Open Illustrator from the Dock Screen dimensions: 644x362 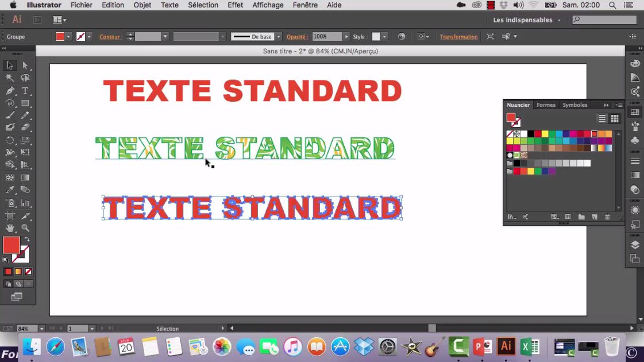506,346
